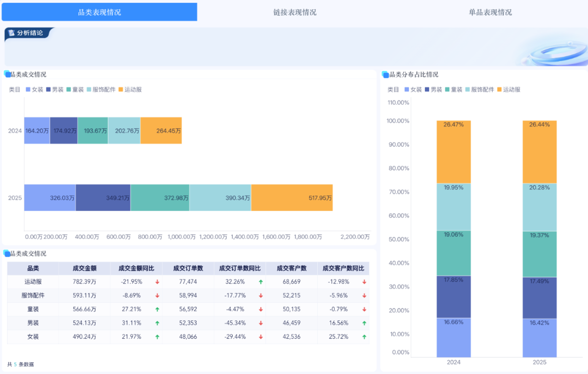Image resolution: width=588 pixels, height=374 pixels.
Task: Click the green up arrow in 童装 成交金额同比
Action: (157, 309)
